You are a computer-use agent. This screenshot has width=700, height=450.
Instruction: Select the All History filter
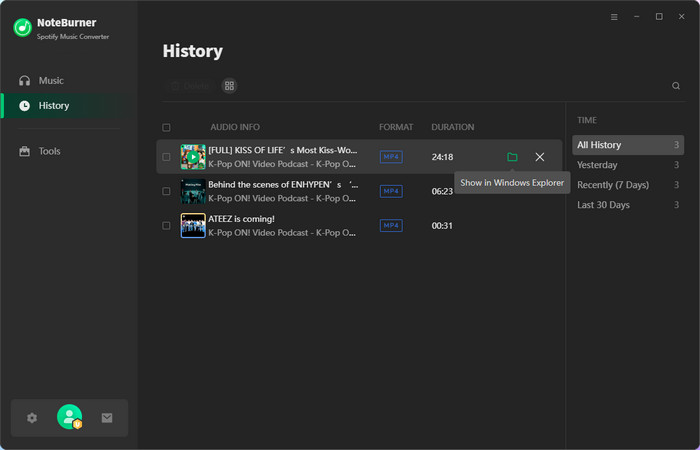pos(628,145)
